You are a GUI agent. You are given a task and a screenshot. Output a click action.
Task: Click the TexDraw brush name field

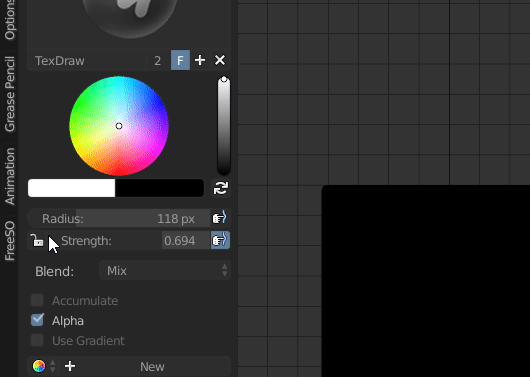pos(88,61)
